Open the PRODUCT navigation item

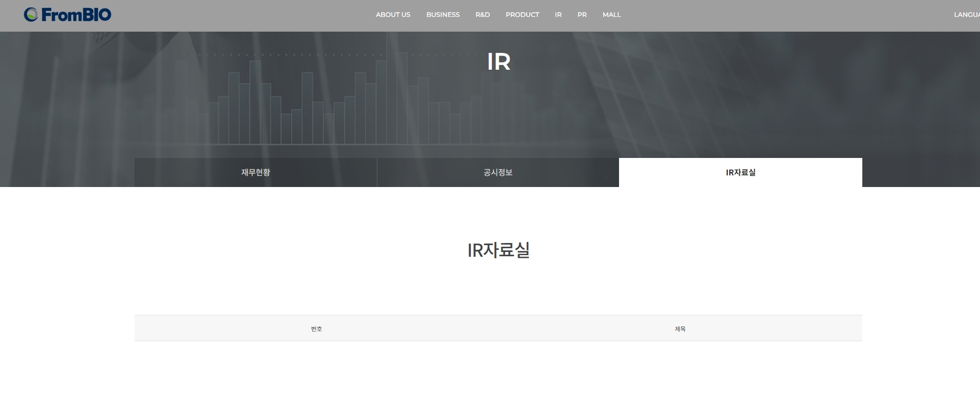[x=522, y=15]
